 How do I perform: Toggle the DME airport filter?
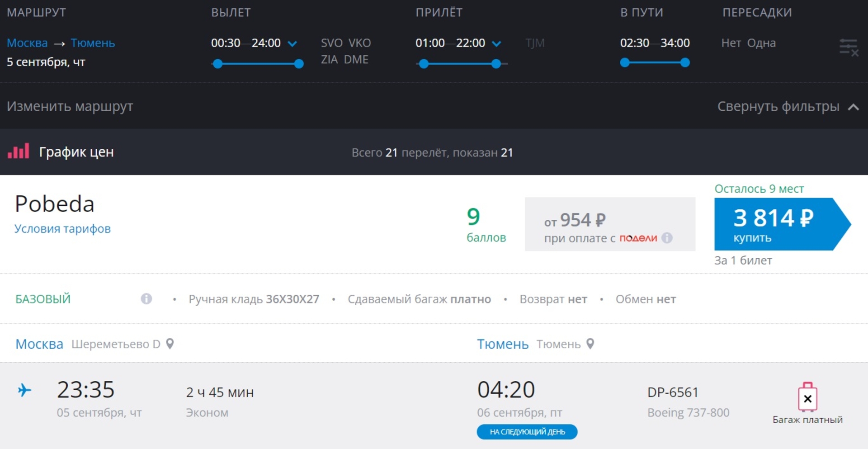[x=356, y=60]
